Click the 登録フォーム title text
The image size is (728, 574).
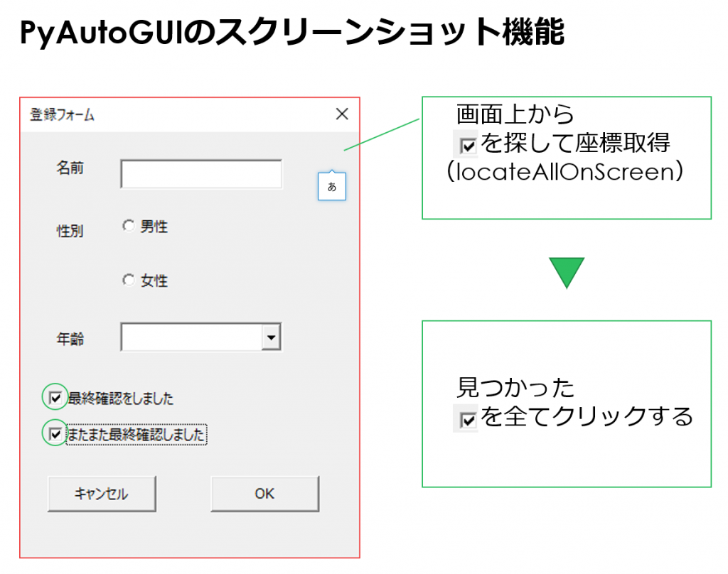pyautogui.click(x=63, y=114)
